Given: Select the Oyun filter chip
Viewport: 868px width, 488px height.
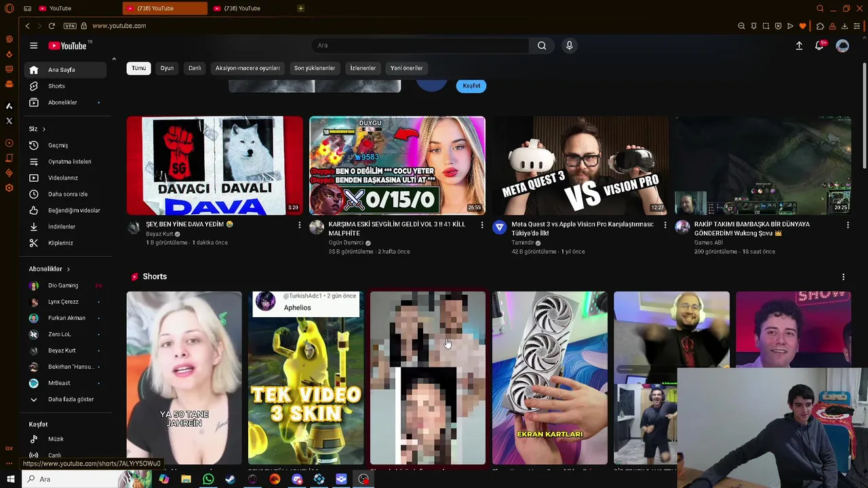Looking at the screenshot, I should 167,68.
